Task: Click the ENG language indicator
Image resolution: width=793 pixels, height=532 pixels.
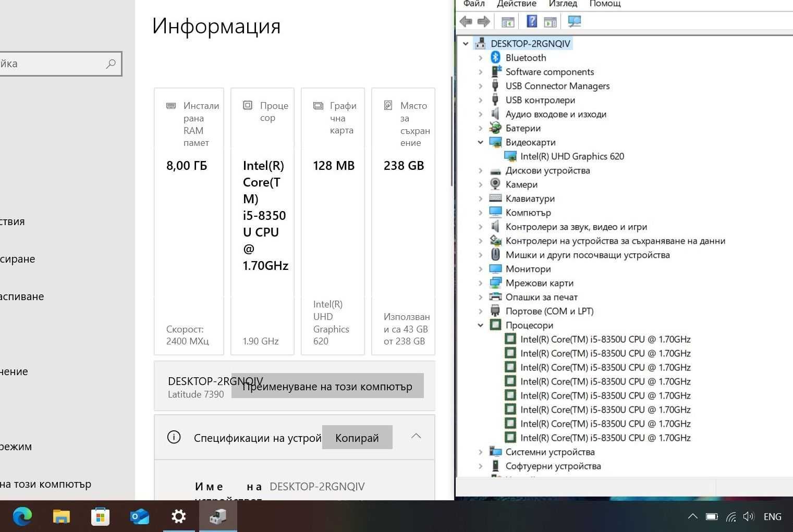Action: tap(772, 516)
